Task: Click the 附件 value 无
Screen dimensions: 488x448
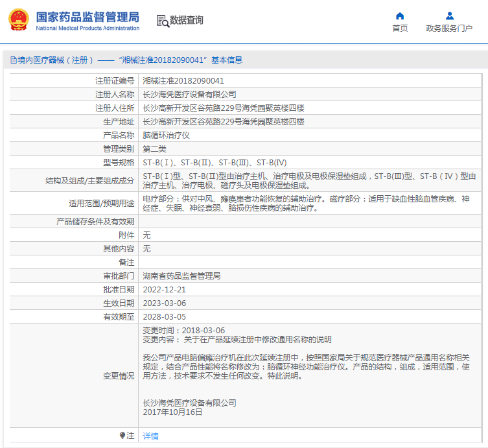Action: tap(146, 235)
